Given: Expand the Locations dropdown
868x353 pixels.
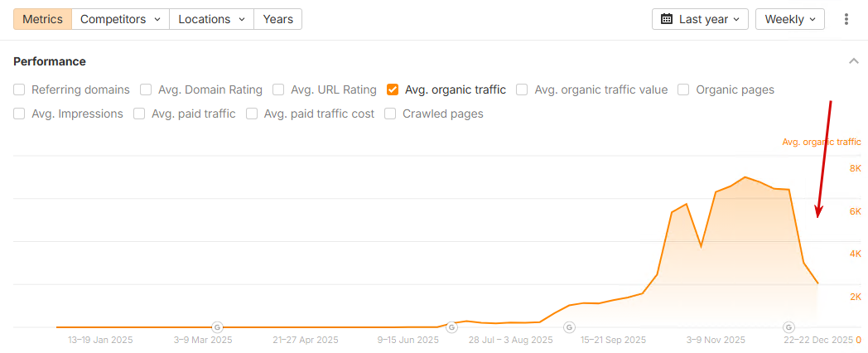Looking at the screenshot, I should pos(211,19).
